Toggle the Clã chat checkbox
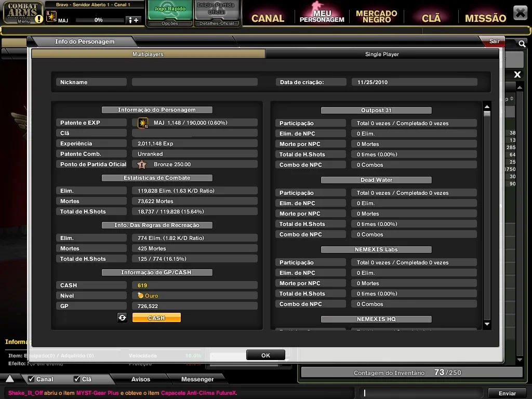The image size is (532, 399). [77, 379]
